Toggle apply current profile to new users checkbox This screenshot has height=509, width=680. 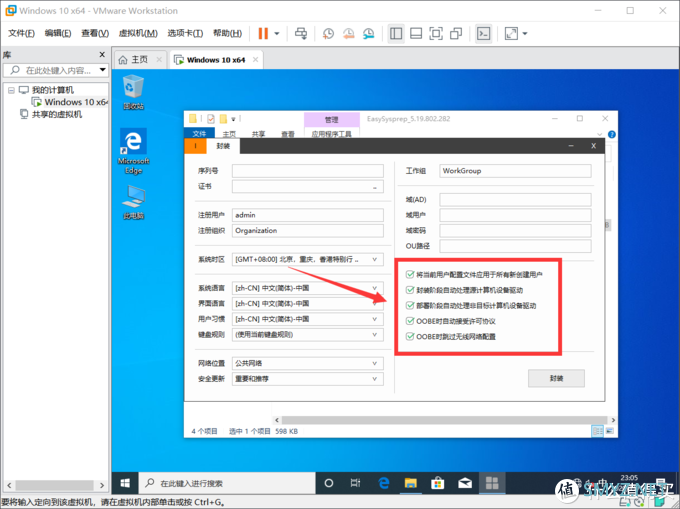(410, 274)
